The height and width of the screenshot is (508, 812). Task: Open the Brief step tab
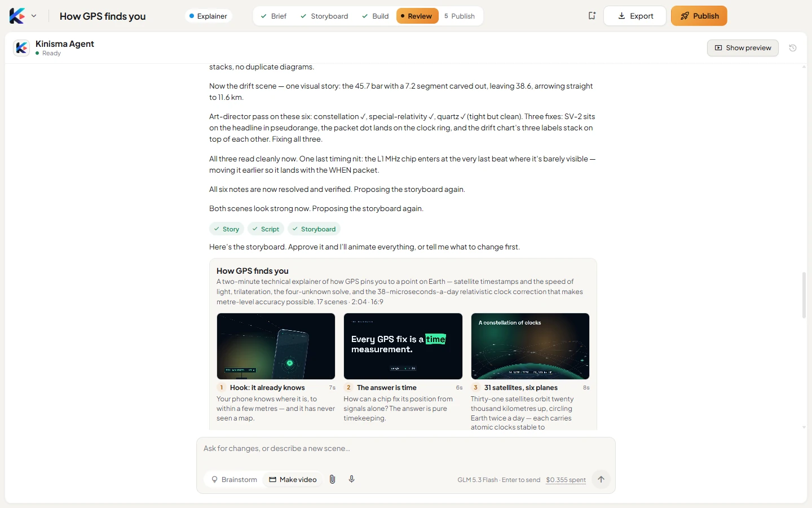pos(273,16)
